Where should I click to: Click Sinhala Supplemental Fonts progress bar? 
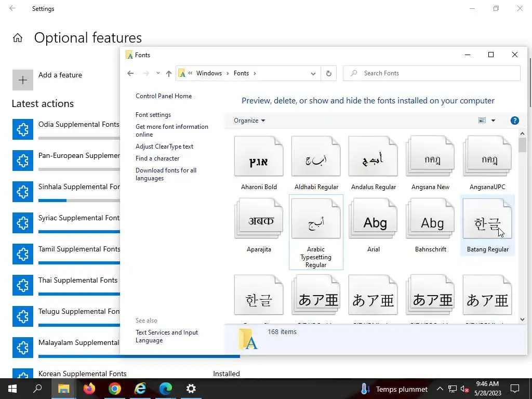pyautogui.click(x=79, y=201)
